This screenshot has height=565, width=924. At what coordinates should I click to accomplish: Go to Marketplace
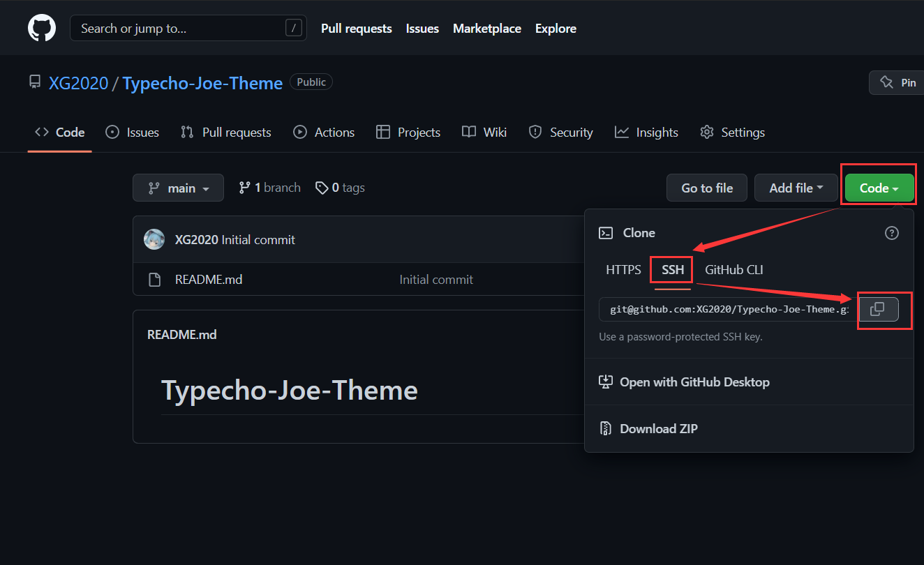[487, 29]
